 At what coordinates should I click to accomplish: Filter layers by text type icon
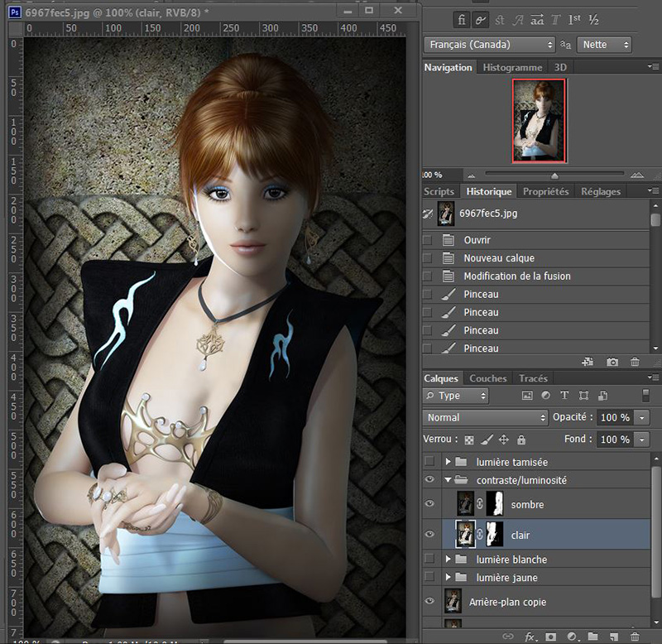point(564,396)
